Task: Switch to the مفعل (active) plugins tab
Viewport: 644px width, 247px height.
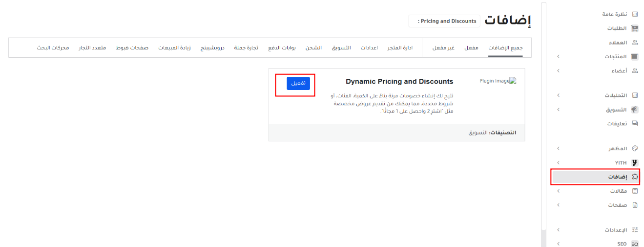Action: click(x=471, y=47)
